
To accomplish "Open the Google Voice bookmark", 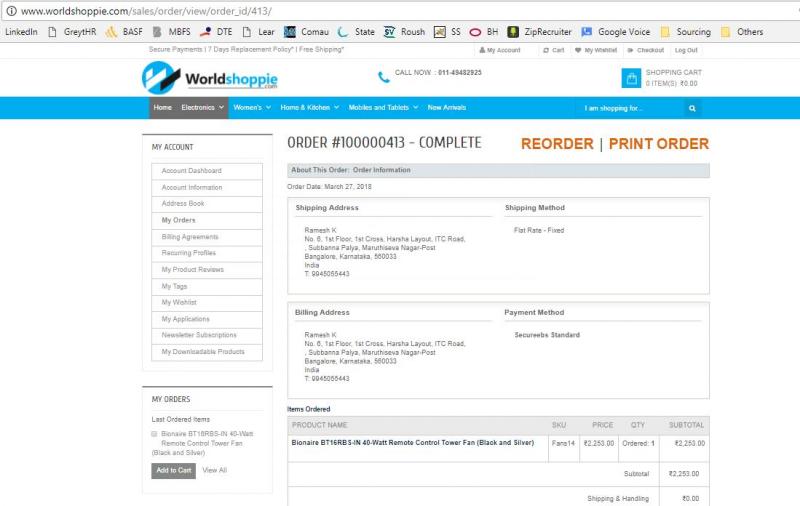I will pos(616,32).
